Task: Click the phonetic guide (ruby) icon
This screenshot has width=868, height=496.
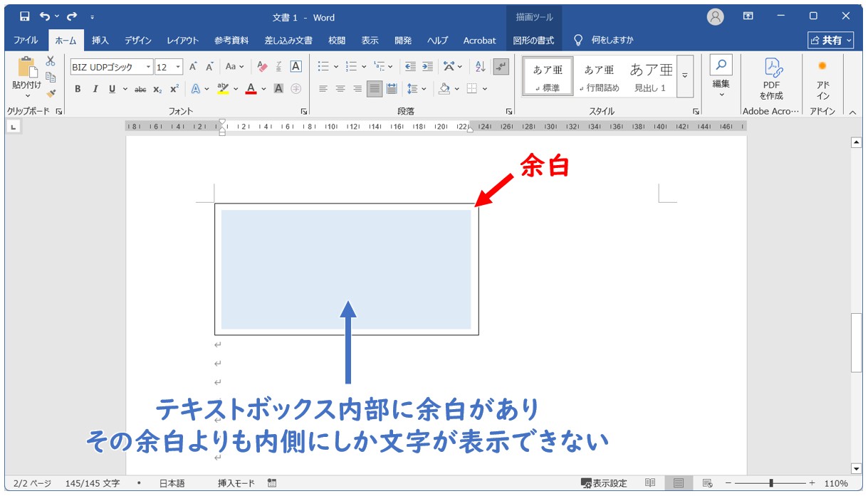Action: [279, 67]
